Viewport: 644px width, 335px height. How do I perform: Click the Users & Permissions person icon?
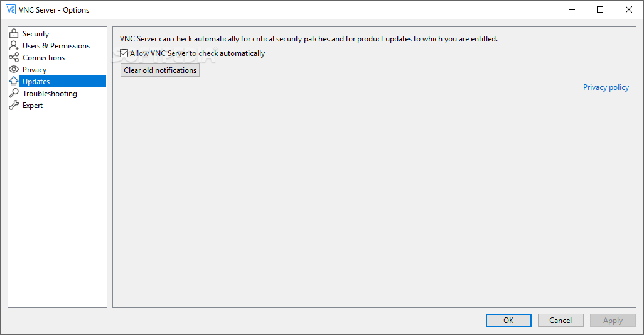[x=14, y=46]
